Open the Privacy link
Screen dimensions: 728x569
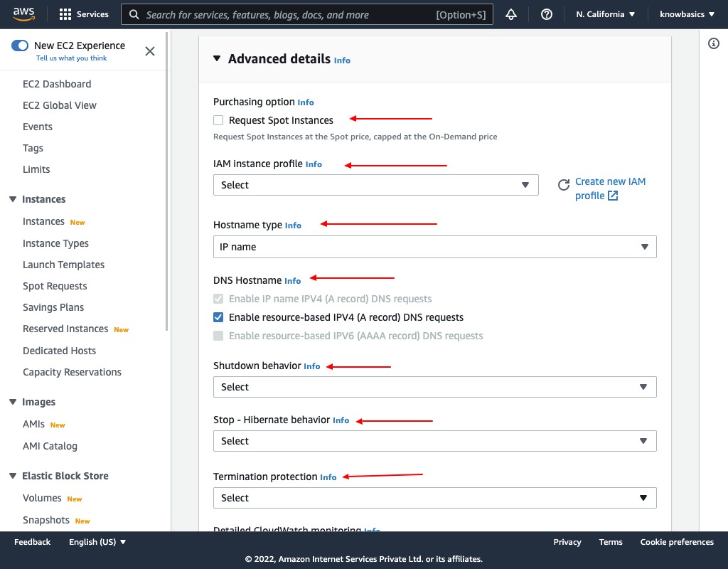[x=567, y=542]
